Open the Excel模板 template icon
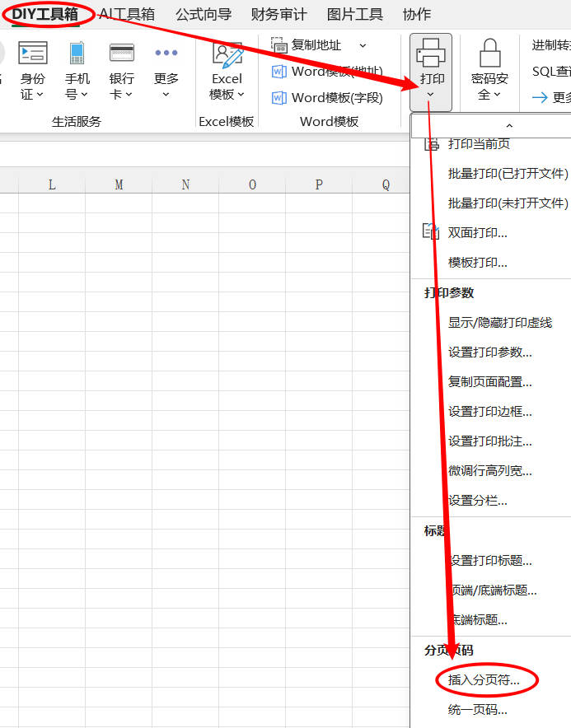 (x=227, y=54)
